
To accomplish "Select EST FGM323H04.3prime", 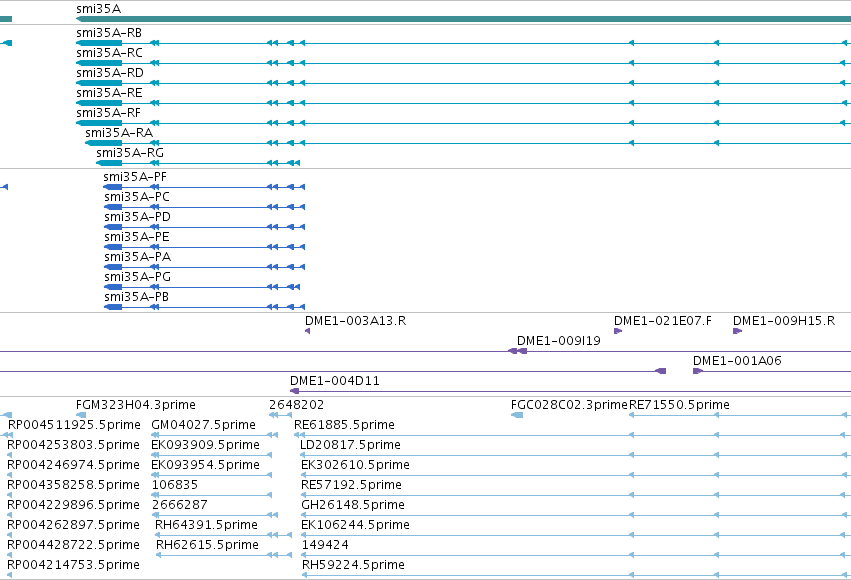I will tap(136, 405).
